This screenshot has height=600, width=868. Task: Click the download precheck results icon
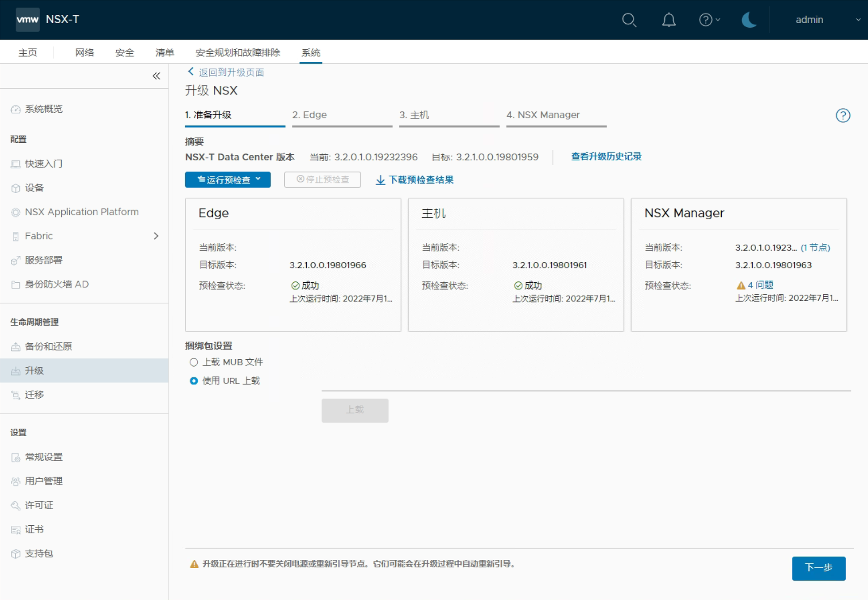click(x=380, y=180)
